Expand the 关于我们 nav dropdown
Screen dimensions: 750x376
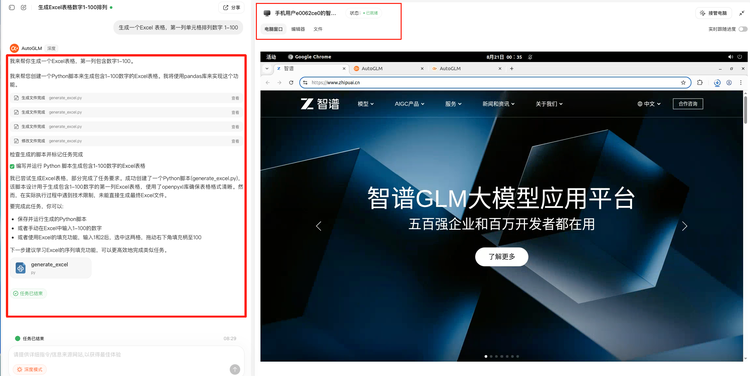coord(549,104)
